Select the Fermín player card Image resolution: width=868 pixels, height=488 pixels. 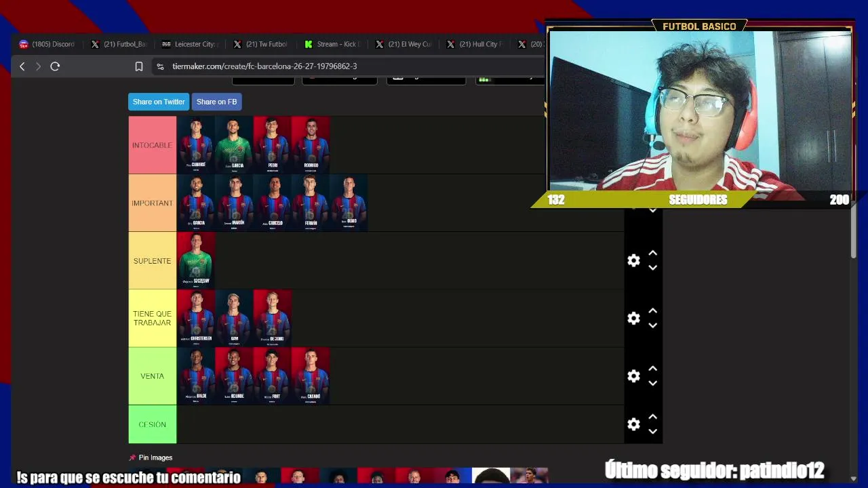[x=311, y=203]
